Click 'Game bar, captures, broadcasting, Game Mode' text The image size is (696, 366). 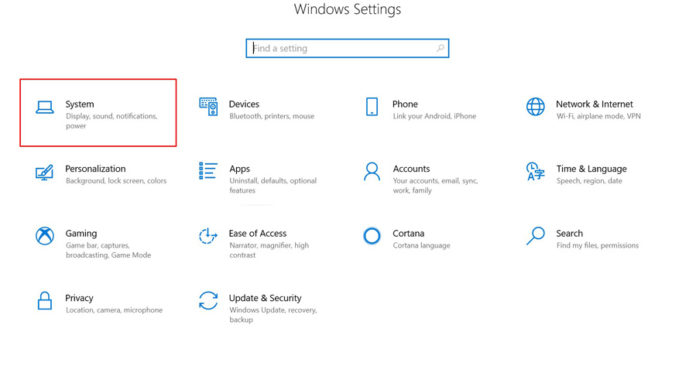(x=108, y=250)
